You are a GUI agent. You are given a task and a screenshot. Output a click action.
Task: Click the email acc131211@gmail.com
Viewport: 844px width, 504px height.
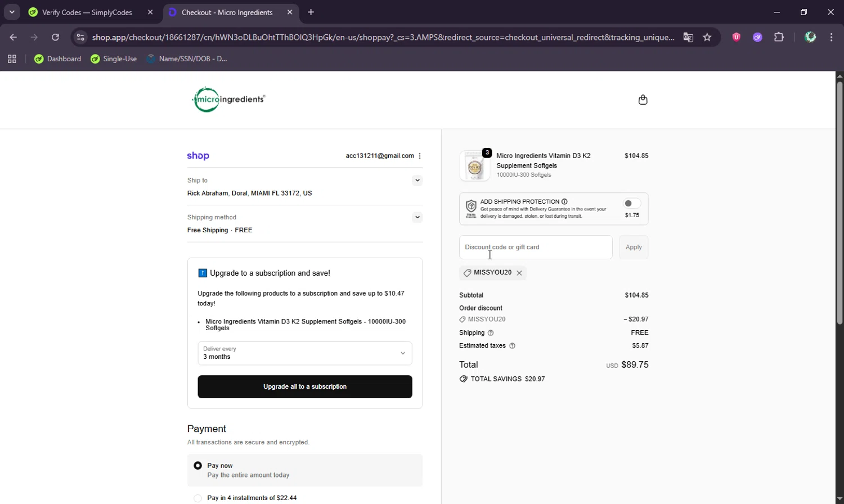point(380,156)
